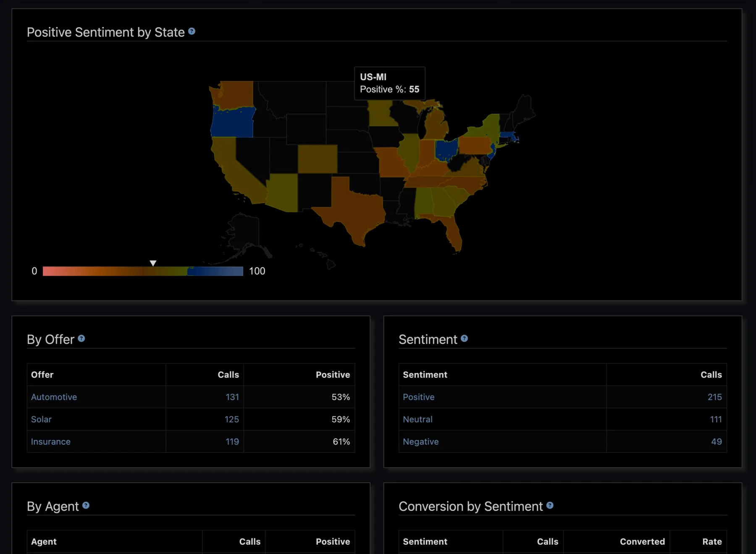Click Negative calls count 49

pyautogui.click(x=717, y=442)
